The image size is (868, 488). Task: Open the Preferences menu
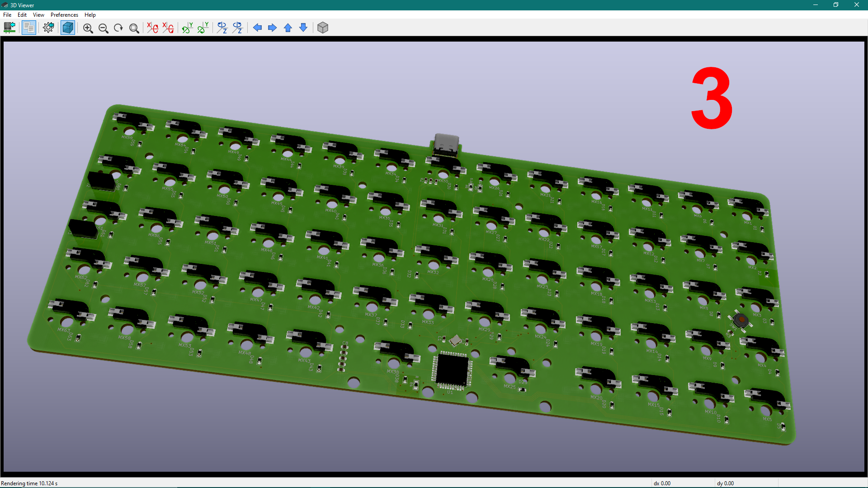(x=64, y=14)
